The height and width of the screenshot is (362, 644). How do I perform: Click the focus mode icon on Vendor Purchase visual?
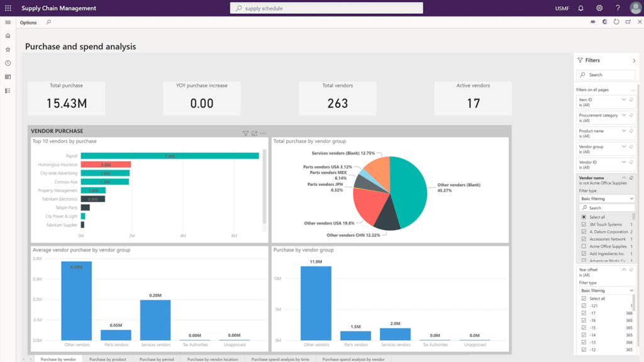point(254,133)
